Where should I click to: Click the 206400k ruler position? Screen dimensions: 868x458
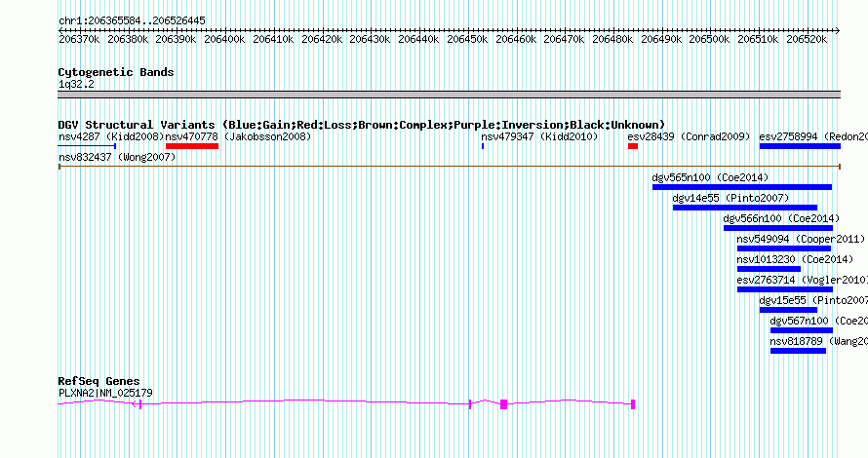coord(224,39)
